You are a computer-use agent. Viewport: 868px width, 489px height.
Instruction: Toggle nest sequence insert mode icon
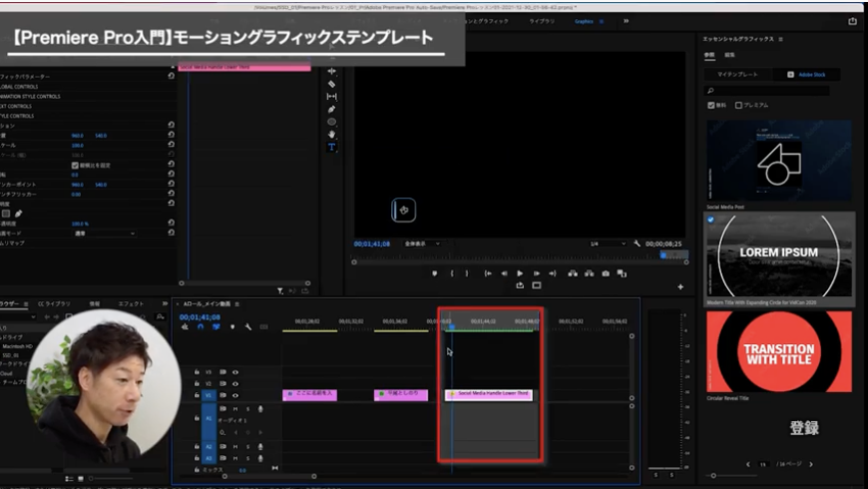click(x=185, y=326)
